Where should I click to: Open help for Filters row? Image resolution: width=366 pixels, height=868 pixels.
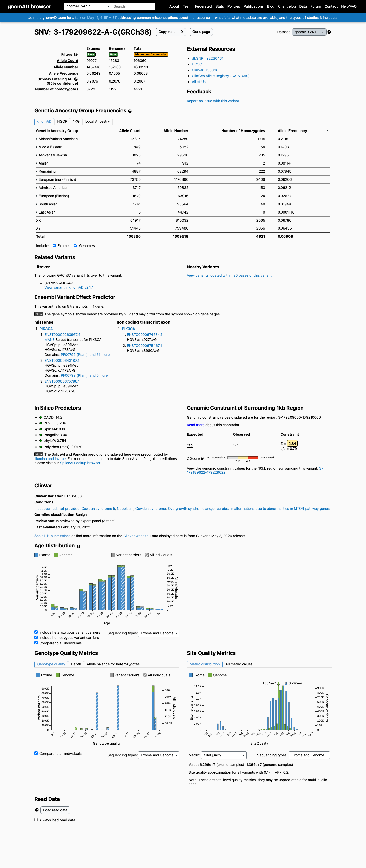click(76, 55)
